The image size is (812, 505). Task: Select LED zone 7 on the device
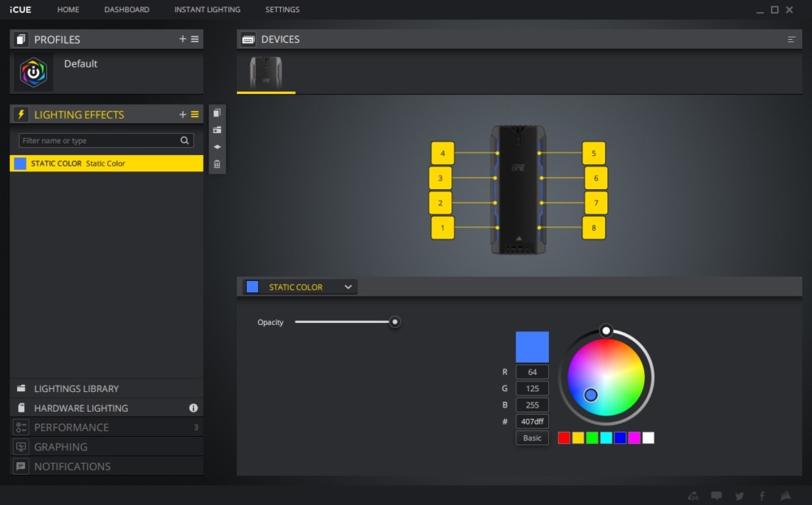596,203
